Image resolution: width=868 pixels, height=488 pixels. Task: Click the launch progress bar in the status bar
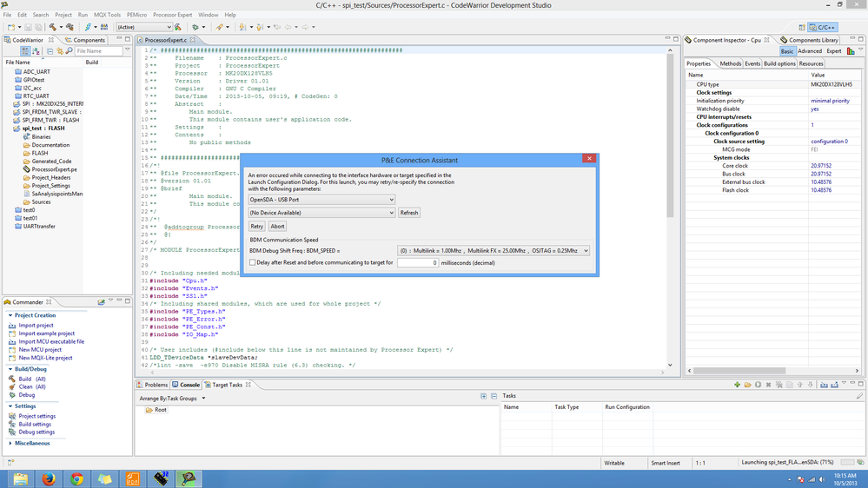click(x=847, y=463)
